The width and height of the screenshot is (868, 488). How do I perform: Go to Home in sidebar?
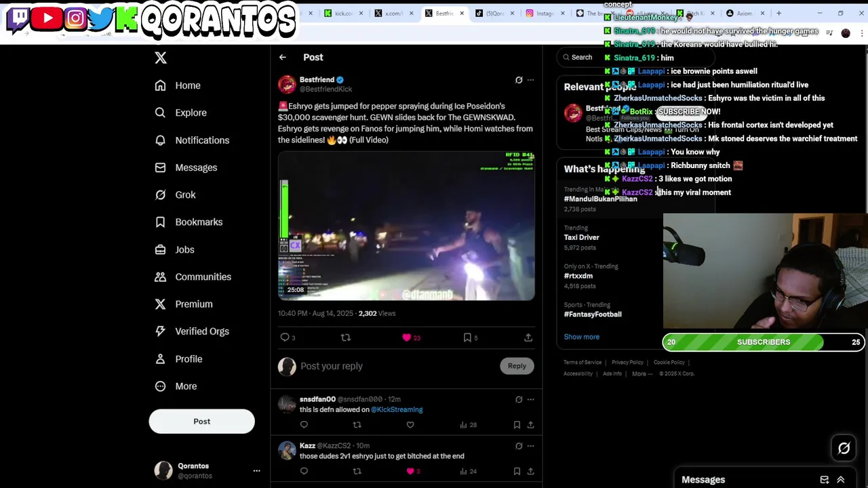click(178, 85)
